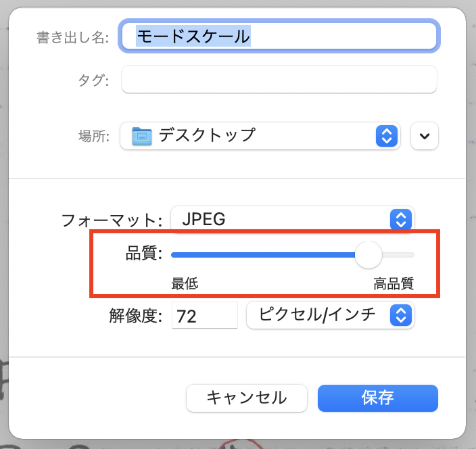Expand the save dialog with chevron button

click(x=425, y=135)
